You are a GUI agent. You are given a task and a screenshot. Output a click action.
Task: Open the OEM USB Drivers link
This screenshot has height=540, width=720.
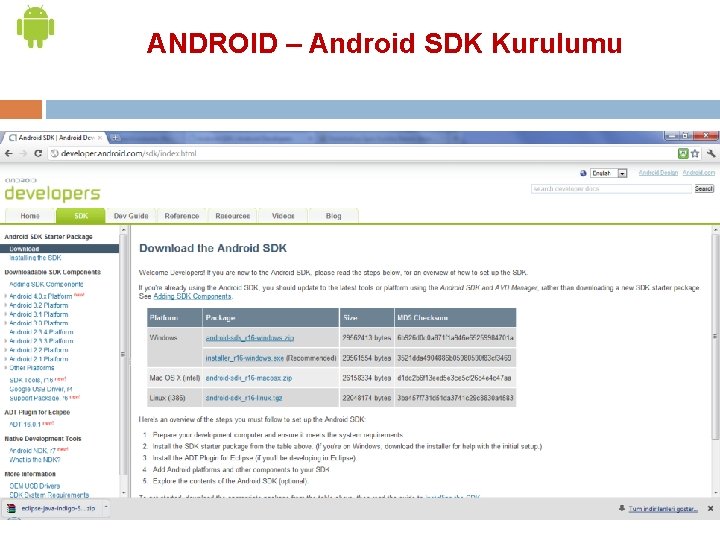pyautogui.click(x=34, y=486)
